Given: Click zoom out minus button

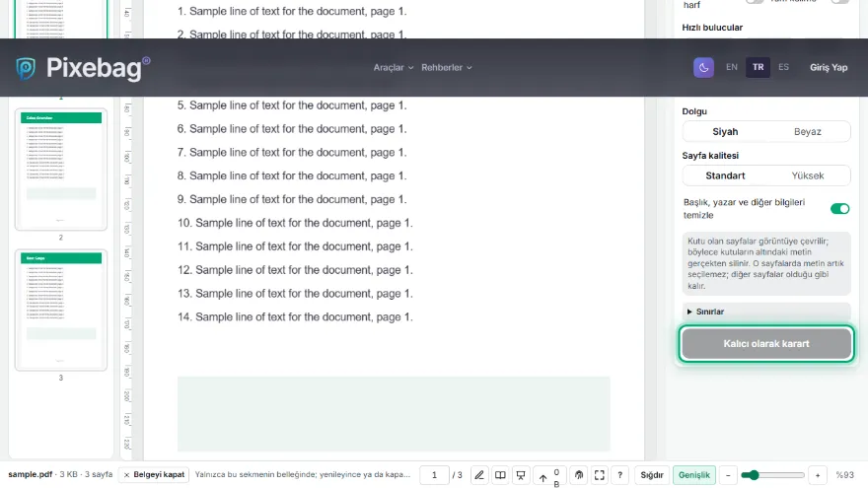Looking at the screenshot, I should pyautogui.click(x=728, y=475).
